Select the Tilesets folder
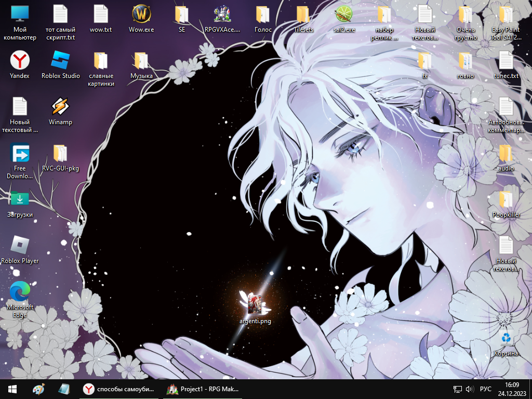The width and height of the screenshot is (532, 399). [x=303, y=19]
